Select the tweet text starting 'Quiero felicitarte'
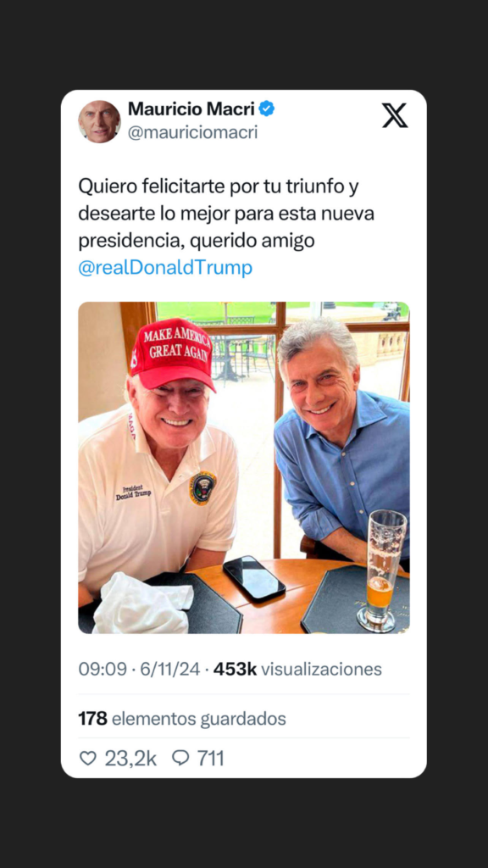 pyautogui.click(x=226, y=228)
